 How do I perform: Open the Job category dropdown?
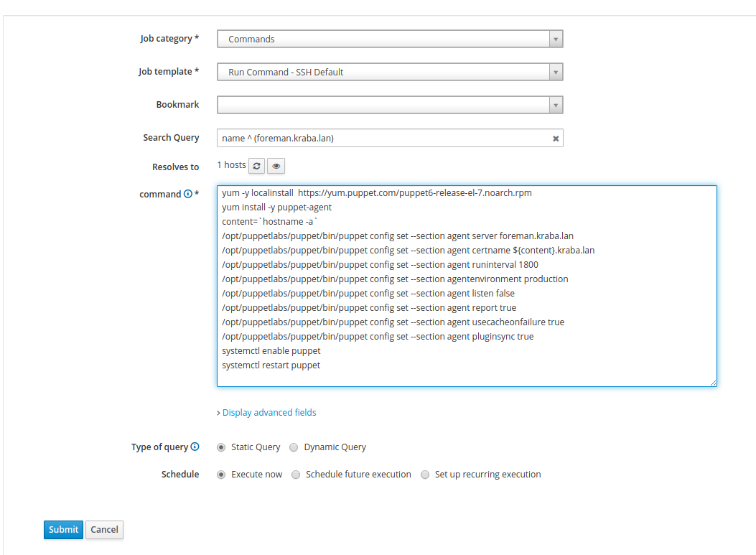pyautogui.click(x=390, y=39)
